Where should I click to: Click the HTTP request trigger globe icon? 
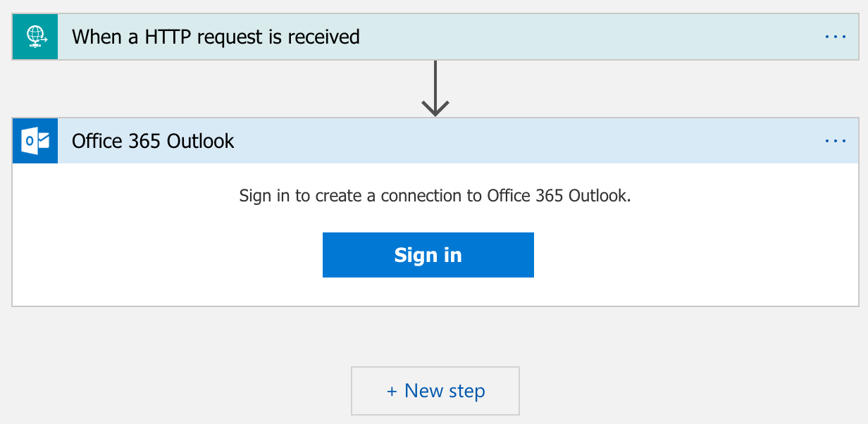click(x=35, y=37)
